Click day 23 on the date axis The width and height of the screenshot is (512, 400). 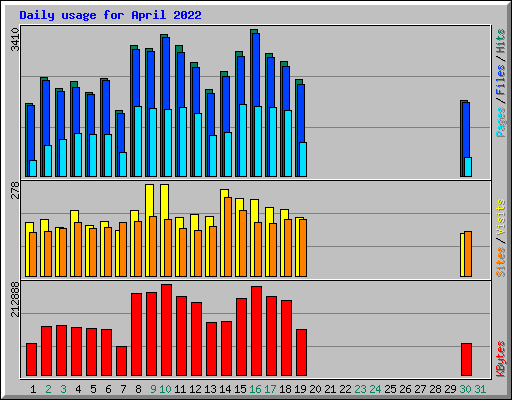(360, 389)
